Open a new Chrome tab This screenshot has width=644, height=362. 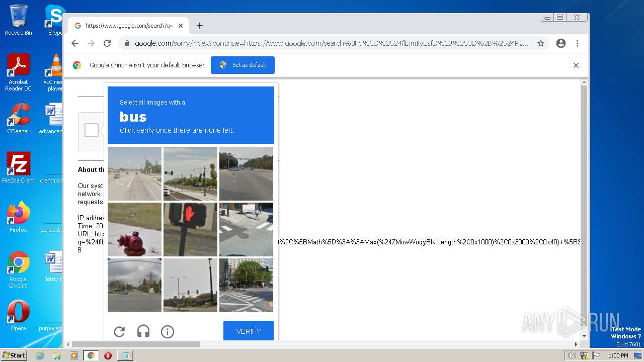tap(200, 26)
